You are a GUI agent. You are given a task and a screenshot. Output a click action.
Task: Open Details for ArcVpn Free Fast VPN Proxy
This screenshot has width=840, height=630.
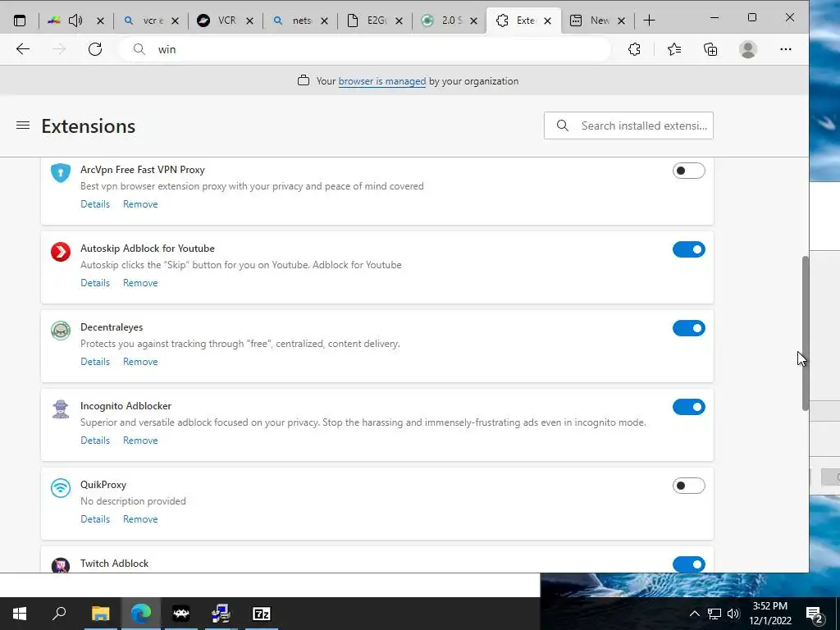coord(95,204)
